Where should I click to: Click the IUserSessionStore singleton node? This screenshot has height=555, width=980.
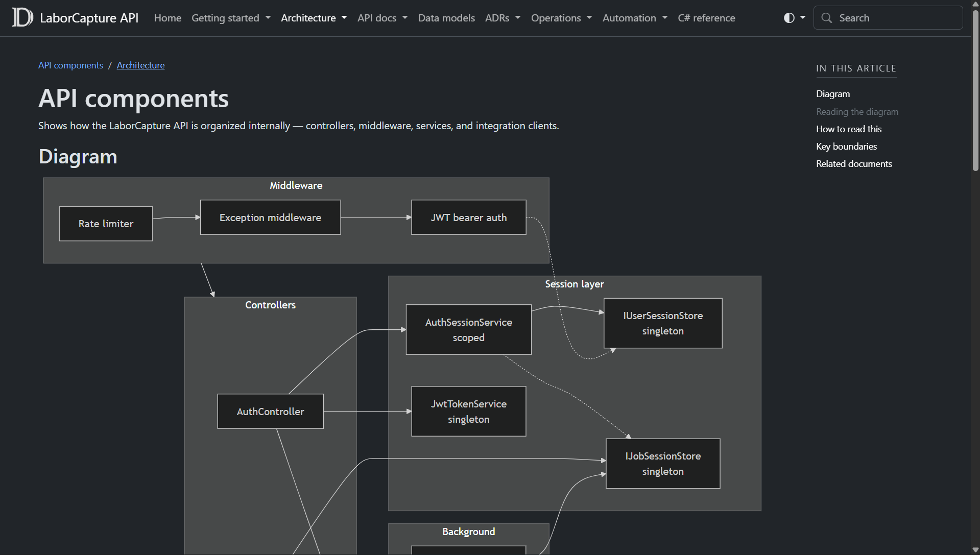pyautogui.click(x=663, y=323)
